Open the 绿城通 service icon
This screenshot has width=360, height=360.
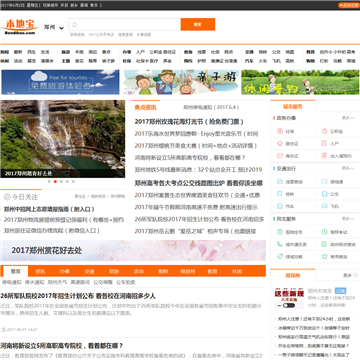[x=324, y=182]
